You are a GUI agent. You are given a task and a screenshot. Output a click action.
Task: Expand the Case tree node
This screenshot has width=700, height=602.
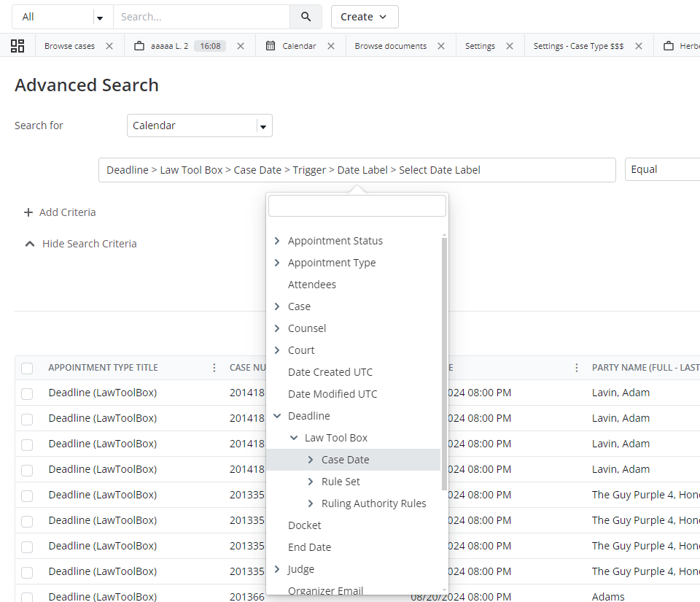277,306
